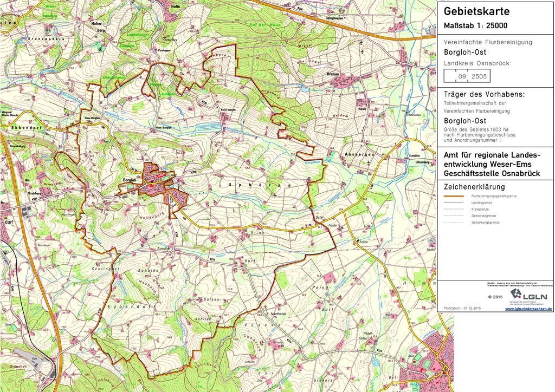Select the Gemeindegrenze legend entry

pos(482,215)
